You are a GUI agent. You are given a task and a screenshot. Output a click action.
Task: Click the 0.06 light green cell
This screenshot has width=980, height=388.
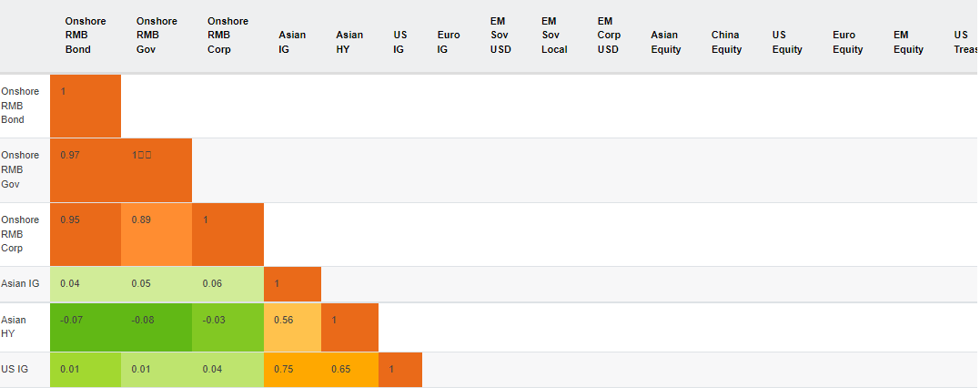(227, 284)
